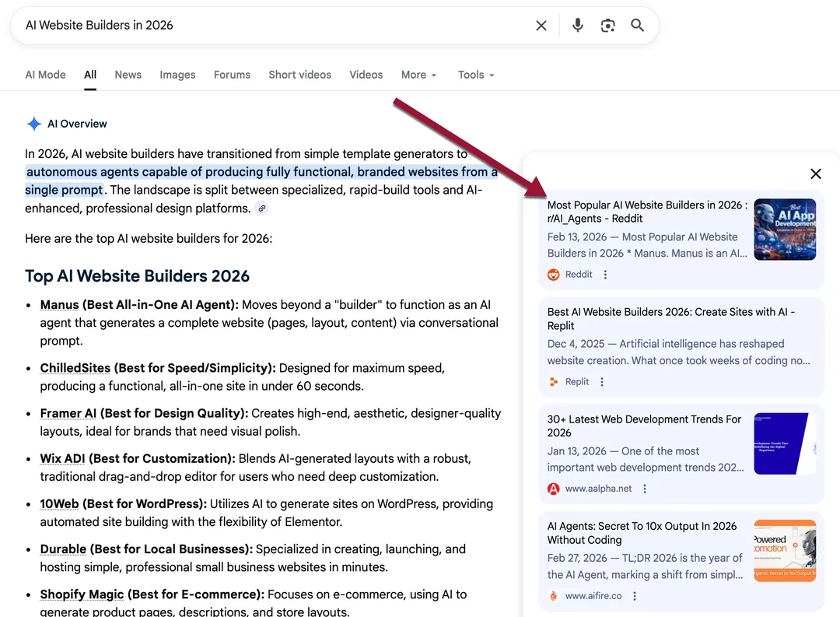Switch to the AI Mode tab
The width and height of the screenshot is (840, 617).
45,75
